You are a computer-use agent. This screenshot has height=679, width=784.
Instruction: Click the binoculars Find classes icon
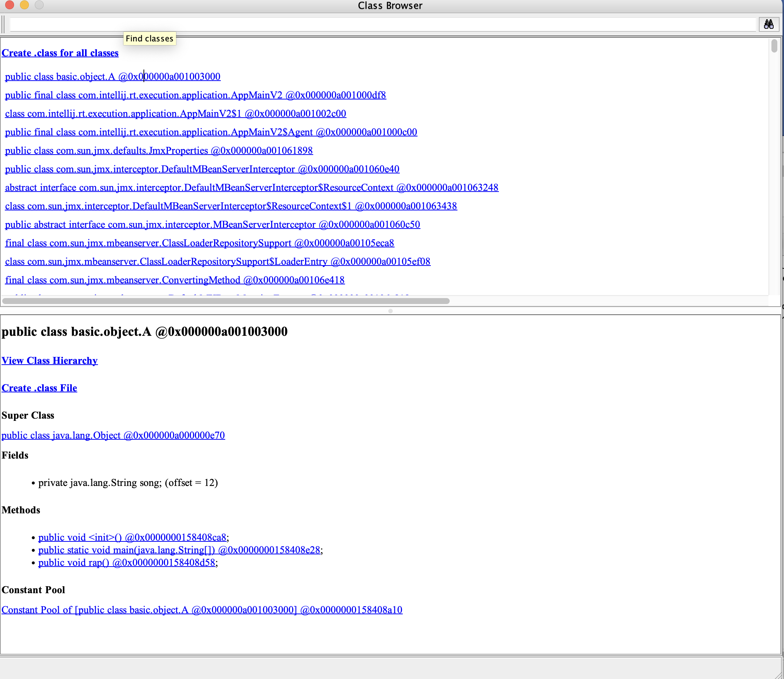tap(768, 25)
